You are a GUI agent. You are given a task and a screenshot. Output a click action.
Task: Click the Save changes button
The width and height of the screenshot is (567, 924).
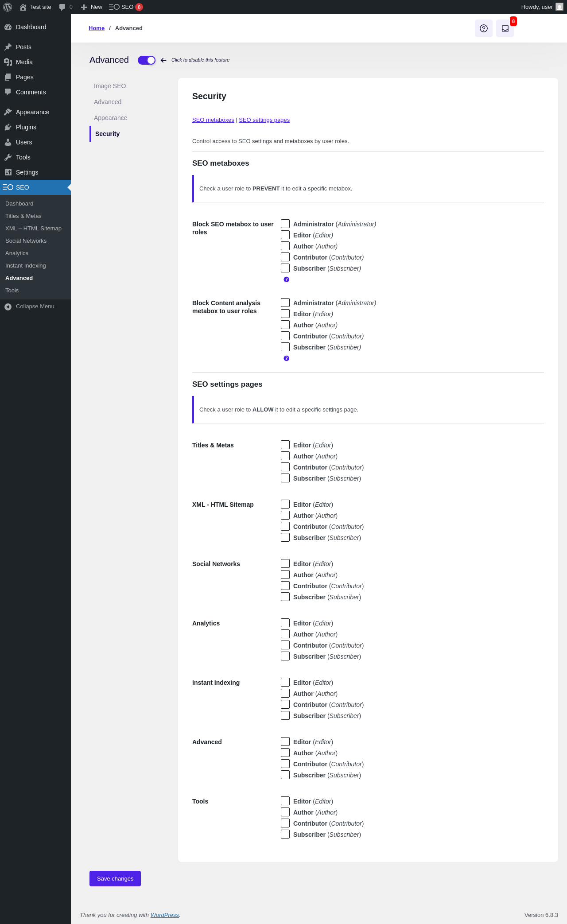(x=115, y=878)
